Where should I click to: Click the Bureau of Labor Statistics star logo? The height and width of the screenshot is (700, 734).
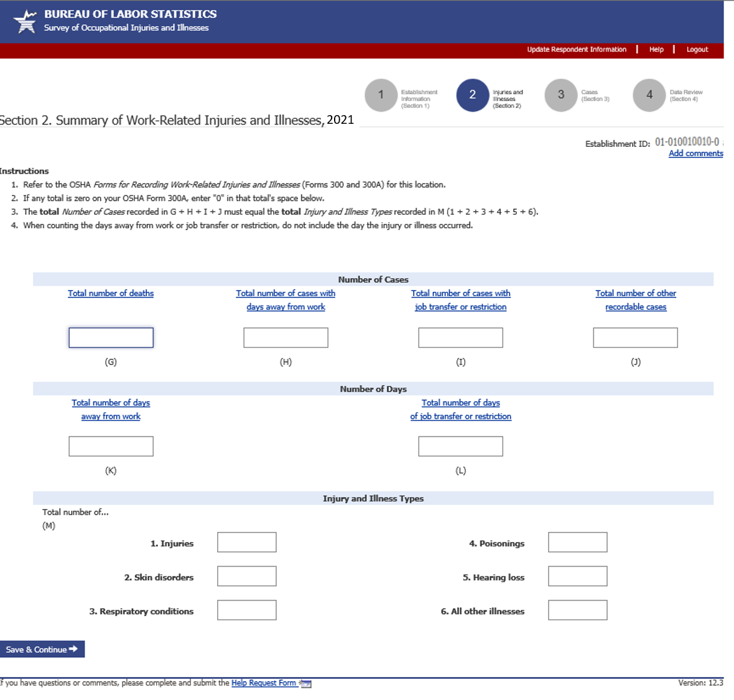tap(26, 21)
